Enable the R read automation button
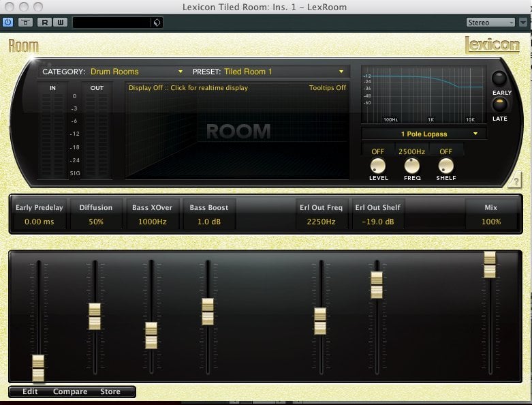Image resolution: width=532 pixels, height=405 pixels. click(x=44, y=22)
